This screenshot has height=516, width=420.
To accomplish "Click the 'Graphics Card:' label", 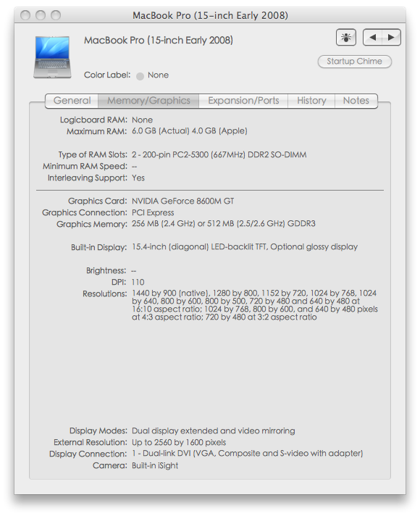I will pos(97,201).
